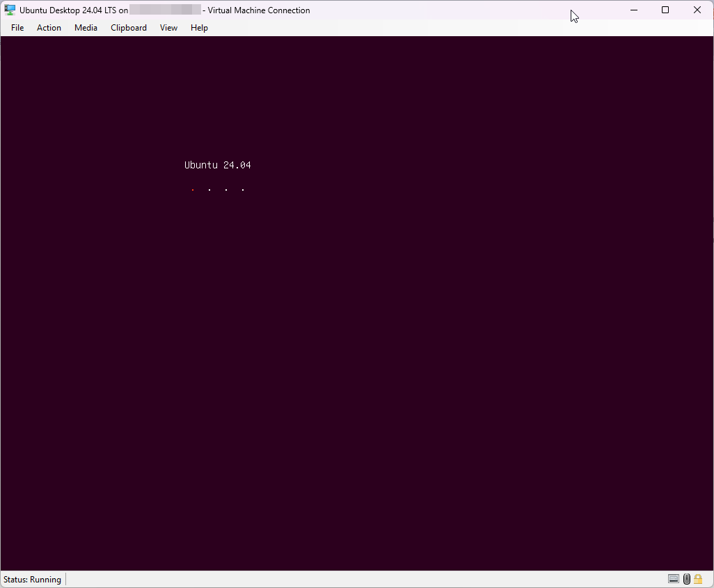Viewport: 714px width, 588px height.
Task: Maximize the Virtual Machine Connection window
Action: (x=665, y=10)
